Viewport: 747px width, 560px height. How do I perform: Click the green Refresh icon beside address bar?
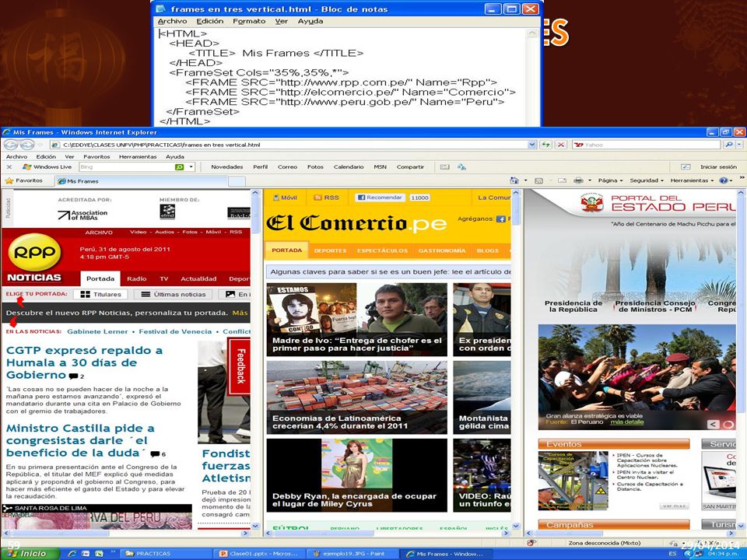click(546, 145)
